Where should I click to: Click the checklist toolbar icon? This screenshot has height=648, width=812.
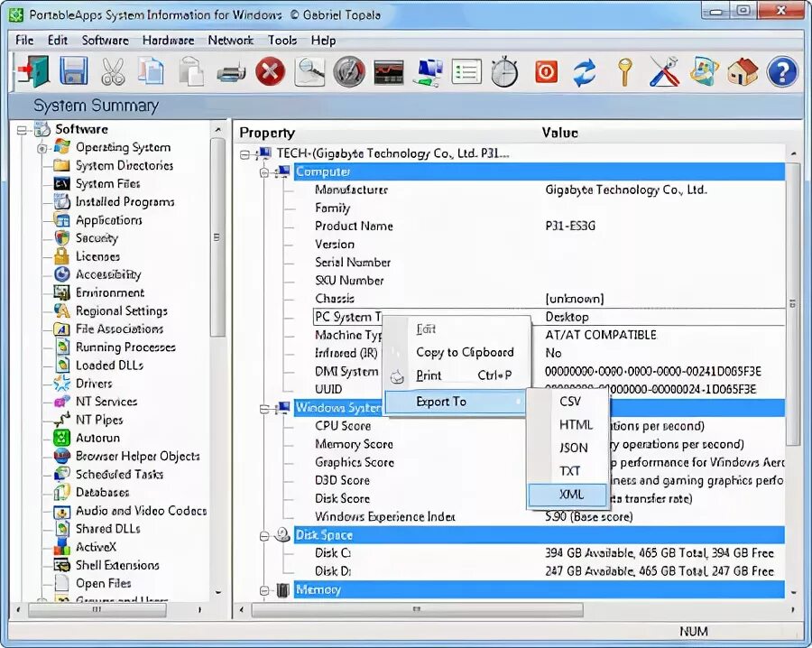pyautogui.click(x=466, y=71)
